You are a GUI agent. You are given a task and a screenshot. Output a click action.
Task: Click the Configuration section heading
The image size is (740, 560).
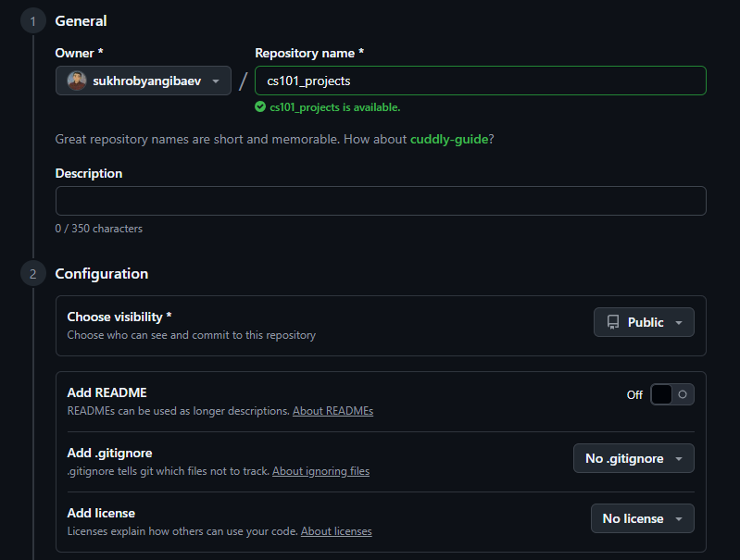tap(101, 274)
